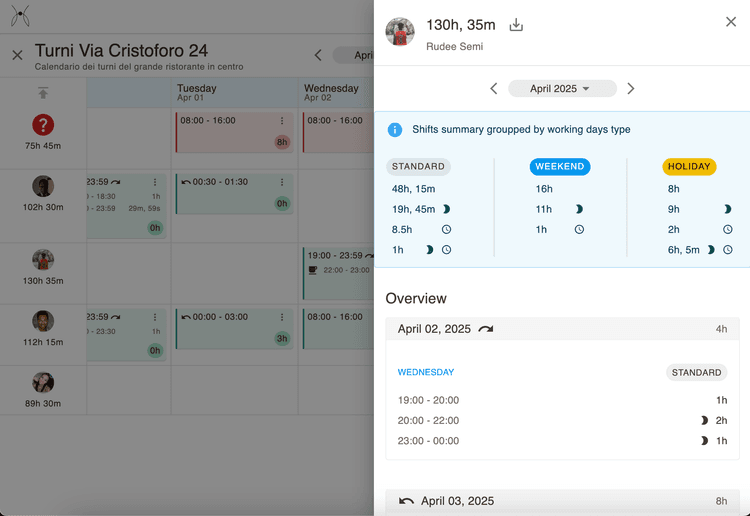Viewport: 750px width, 516px height.
Task: Click the red question mark unassigned avatar
Action: 43,125
